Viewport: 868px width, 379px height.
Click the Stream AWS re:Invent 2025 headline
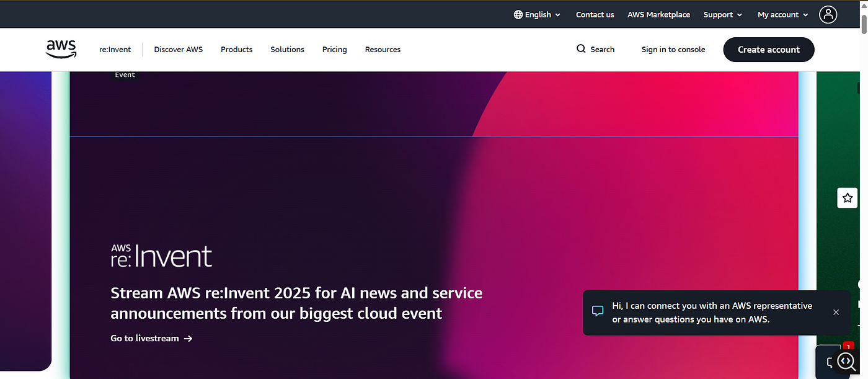(x=296, y=303)
